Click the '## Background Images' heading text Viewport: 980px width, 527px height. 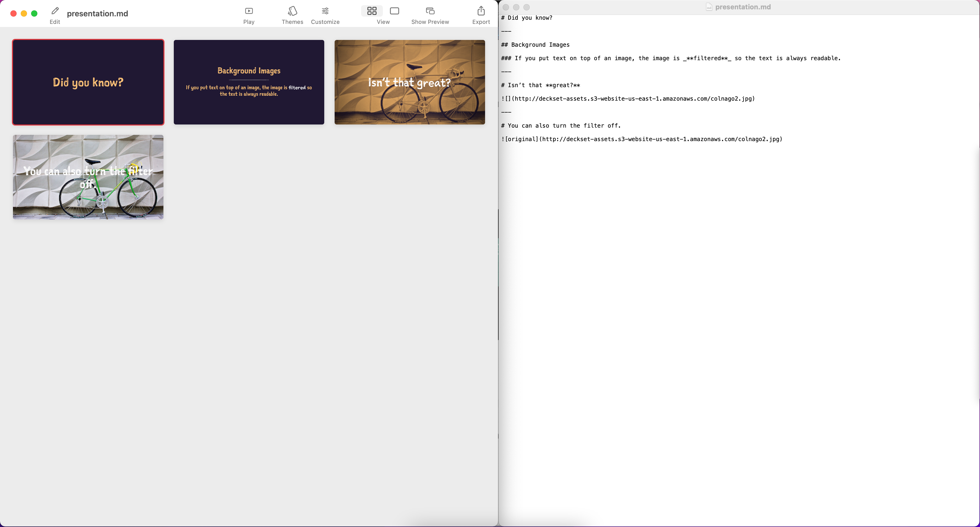540,45
